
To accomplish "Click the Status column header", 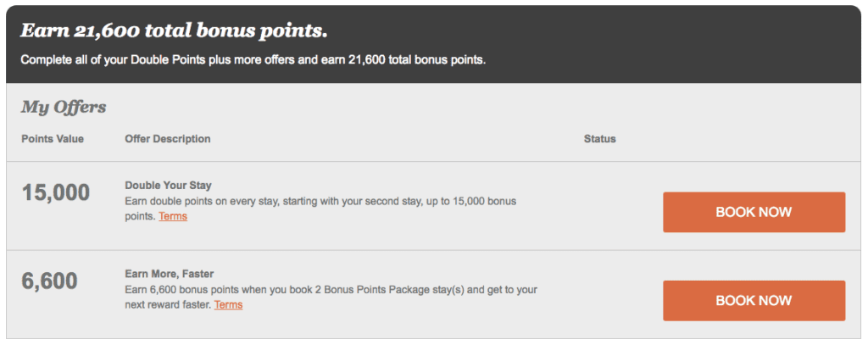I will tap(599, 139).
